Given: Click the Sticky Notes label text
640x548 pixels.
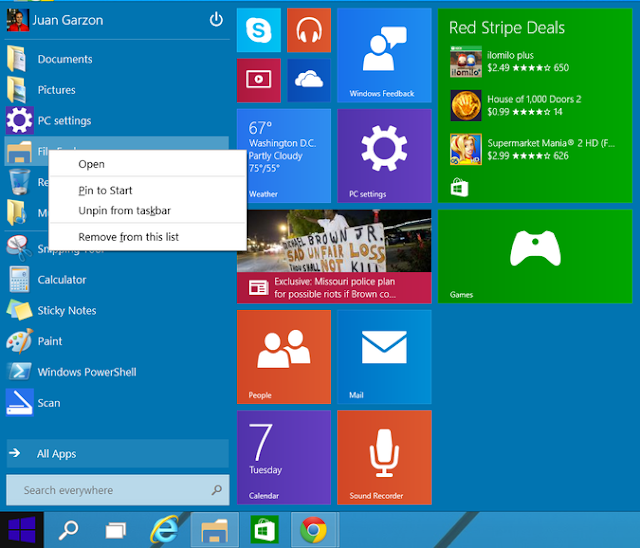Looking at the screenshot, I should coord(67,311).
